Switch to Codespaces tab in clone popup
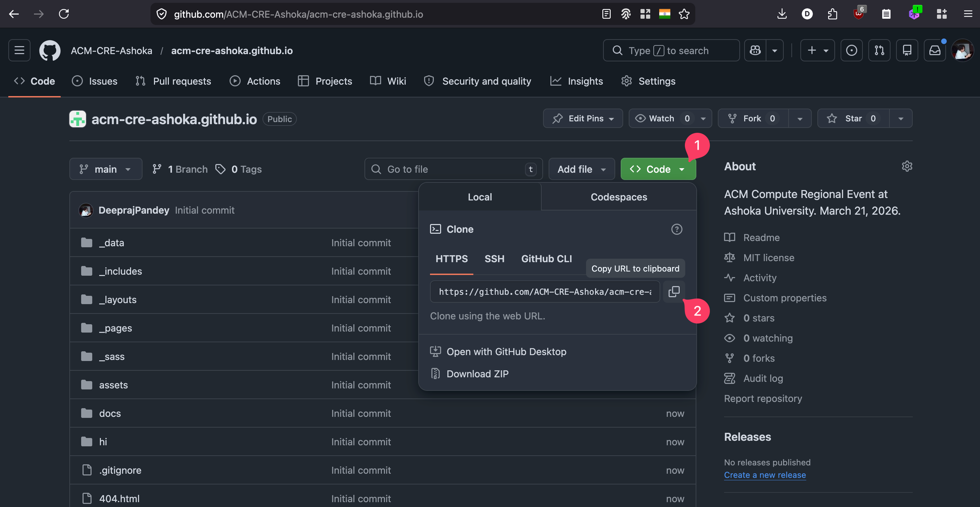Screen dimensions: 980x507 [619, 197]
